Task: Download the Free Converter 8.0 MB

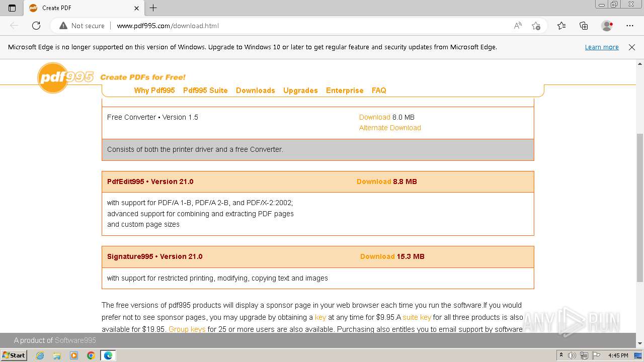Action: 375,117
